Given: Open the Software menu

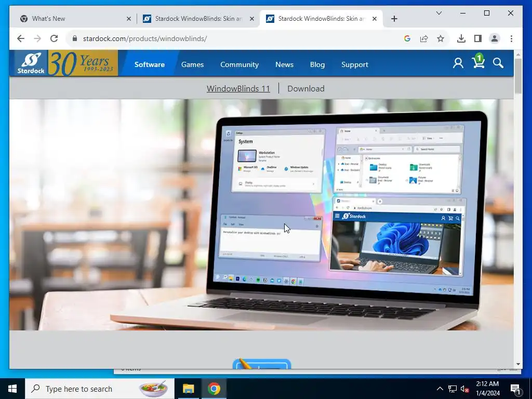Looking at the screenshot, I should click(149, 64).
